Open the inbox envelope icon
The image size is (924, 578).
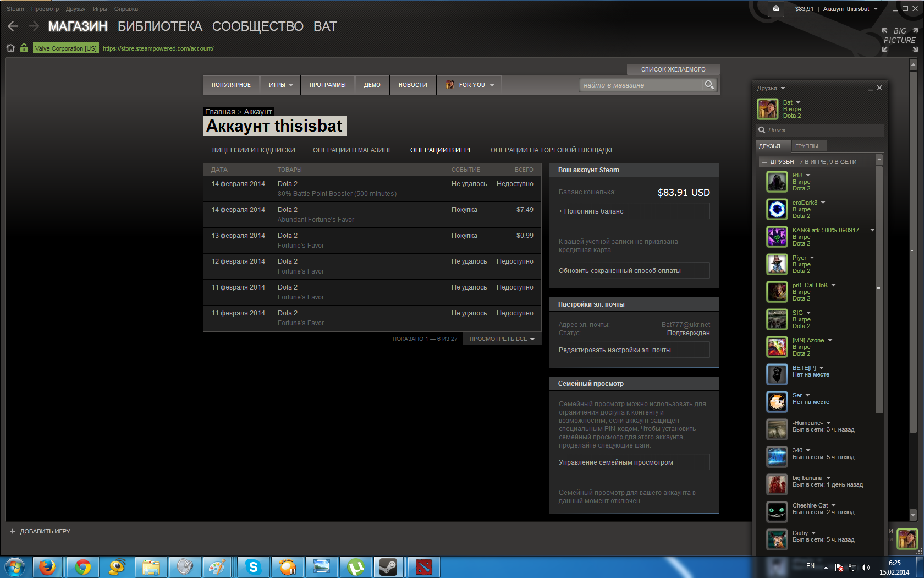click(x=776, y=8)
